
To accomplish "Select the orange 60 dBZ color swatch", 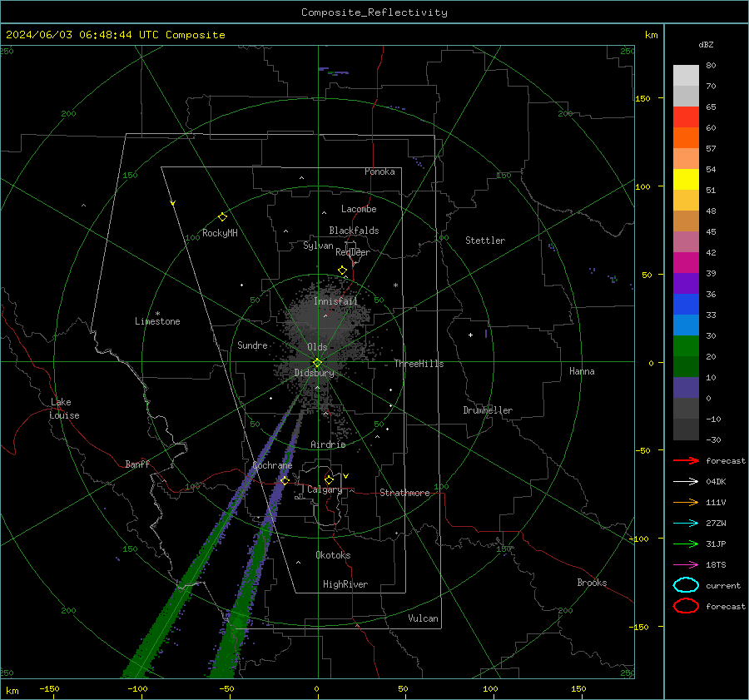I will 686,137.
